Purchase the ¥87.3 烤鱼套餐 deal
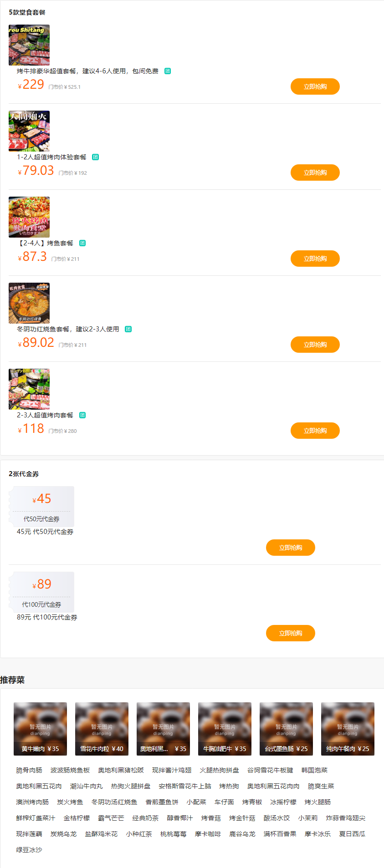 coord(315,259)
